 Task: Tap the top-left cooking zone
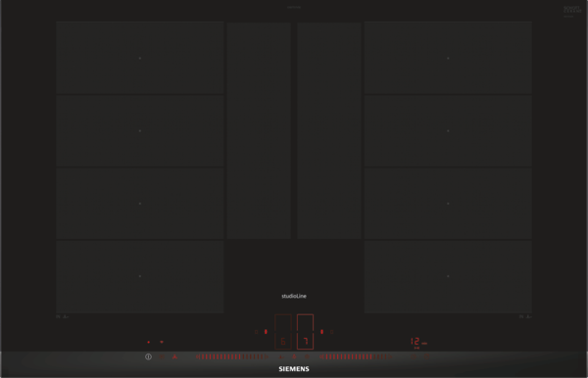point(140,58)
